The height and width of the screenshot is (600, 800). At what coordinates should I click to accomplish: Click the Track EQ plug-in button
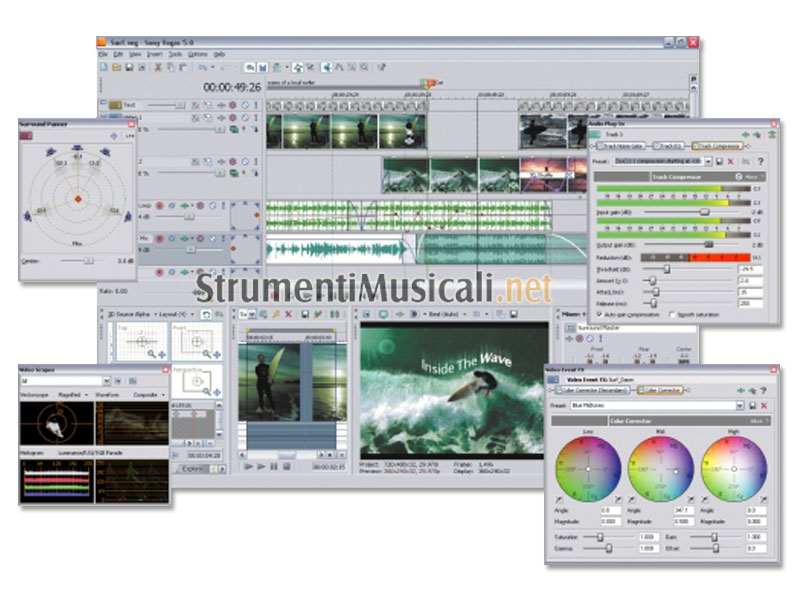[x=670, y=146]
